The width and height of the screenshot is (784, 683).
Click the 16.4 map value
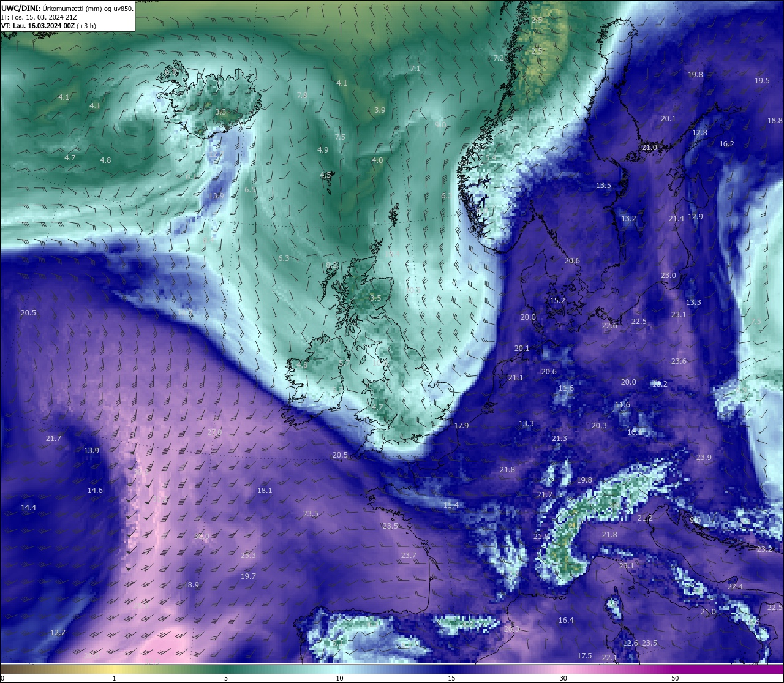click(566, 621)
